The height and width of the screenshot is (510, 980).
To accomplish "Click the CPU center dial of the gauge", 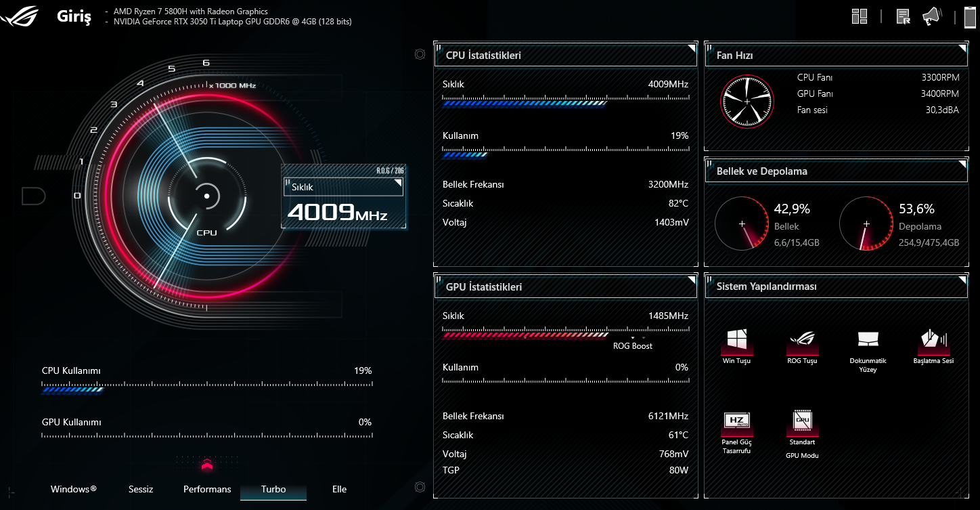I will (207, 196).
